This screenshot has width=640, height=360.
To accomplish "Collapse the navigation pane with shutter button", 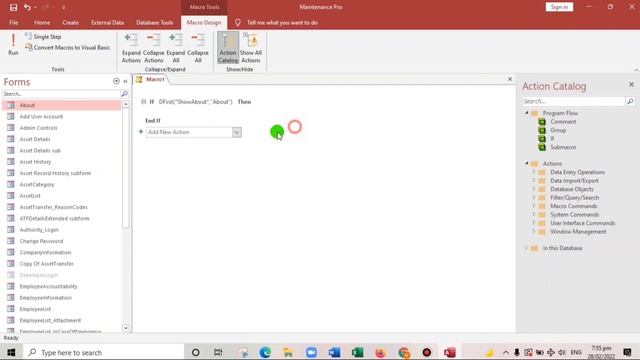I will (x=125, y=81).
